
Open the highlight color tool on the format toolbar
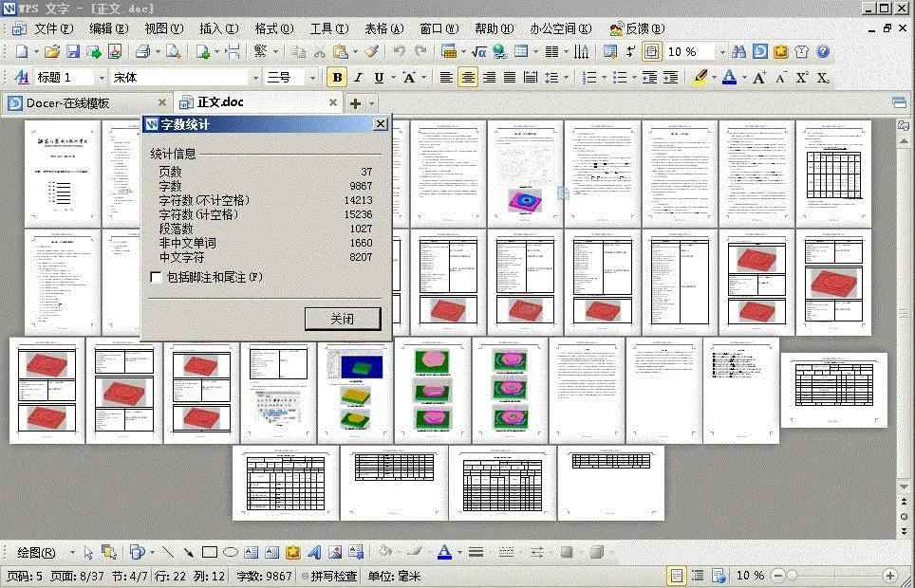pos(700,74)
